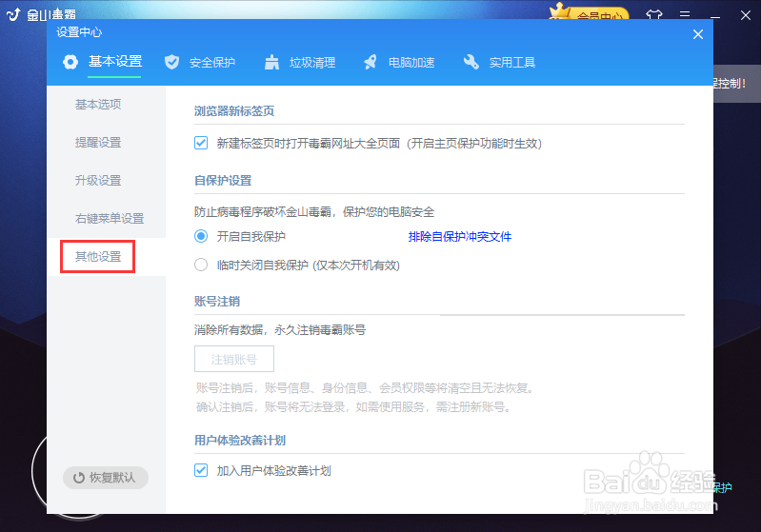The height and width of the screenshot is (532, 761).
Task: Click the gear icon beside 基本设置
Action: pos(70,62)
